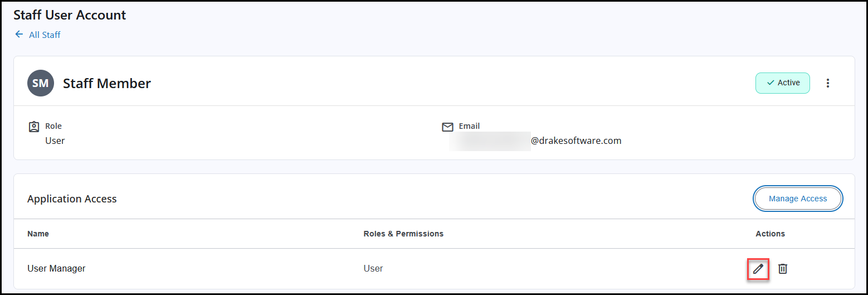
Task: Click the Staff User Account page title
Action: [x=70, y=15]
